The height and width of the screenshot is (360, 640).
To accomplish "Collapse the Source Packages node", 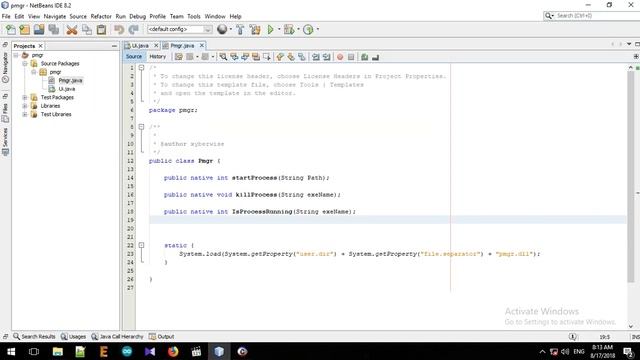I will coord(24,64).
